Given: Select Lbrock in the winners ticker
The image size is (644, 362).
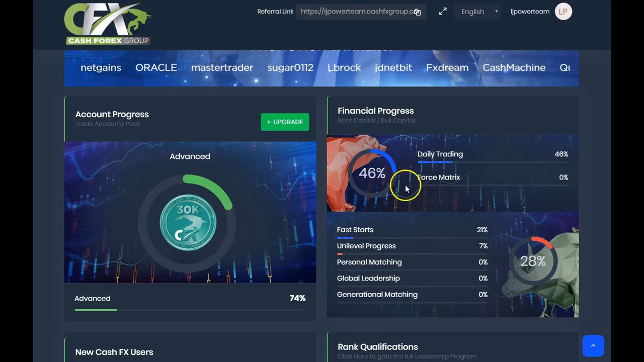Looking at the screenshot, I should pos(344,67).
